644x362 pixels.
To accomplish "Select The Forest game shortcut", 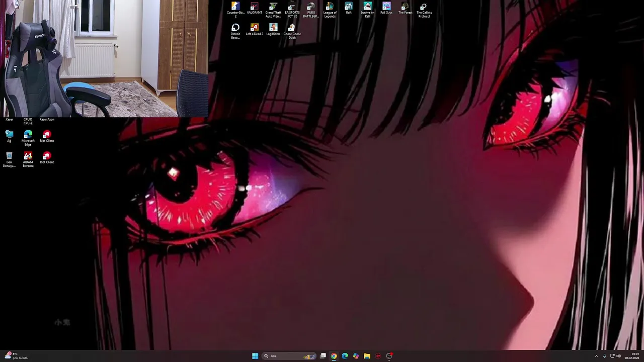I will pyautogui.click(x=406, y=9).
